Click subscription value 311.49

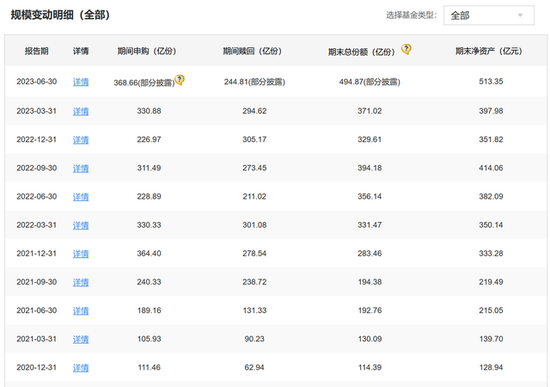click(x=149, y=168)
